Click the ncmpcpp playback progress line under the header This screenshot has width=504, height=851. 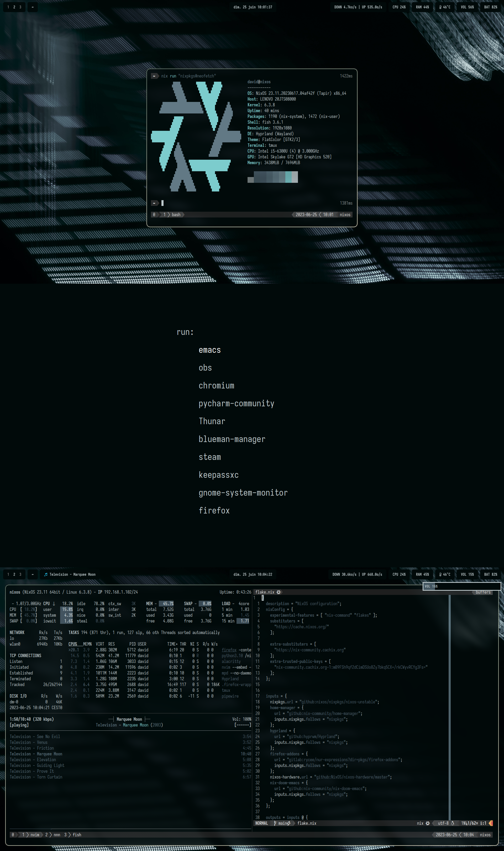(x=130, y=731)
